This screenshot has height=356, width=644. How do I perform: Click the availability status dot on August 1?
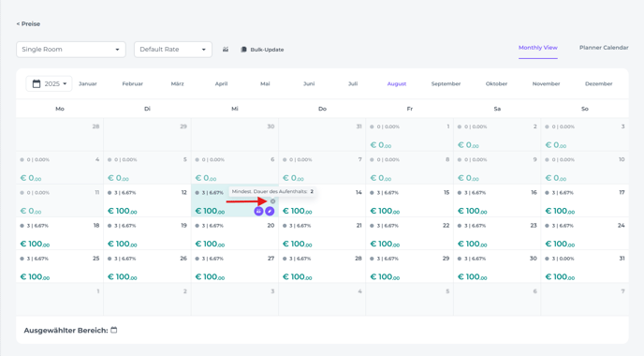pyautogui.click(x=372, y=127)
